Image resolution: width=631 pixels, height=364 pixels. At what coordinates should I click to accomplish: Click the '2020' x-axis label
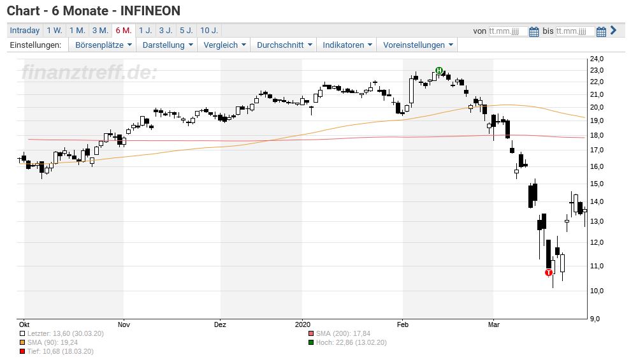click(303, 324)
